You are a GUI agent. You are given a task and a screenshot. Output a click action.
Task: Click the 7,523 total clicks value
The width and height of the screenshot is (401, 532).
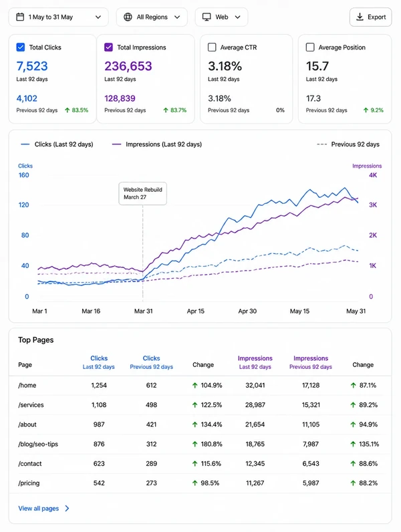tap(32, 66)
